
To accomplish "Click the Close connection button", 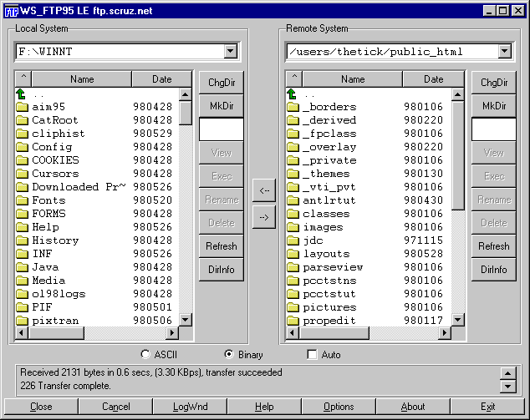I will 41,407.
